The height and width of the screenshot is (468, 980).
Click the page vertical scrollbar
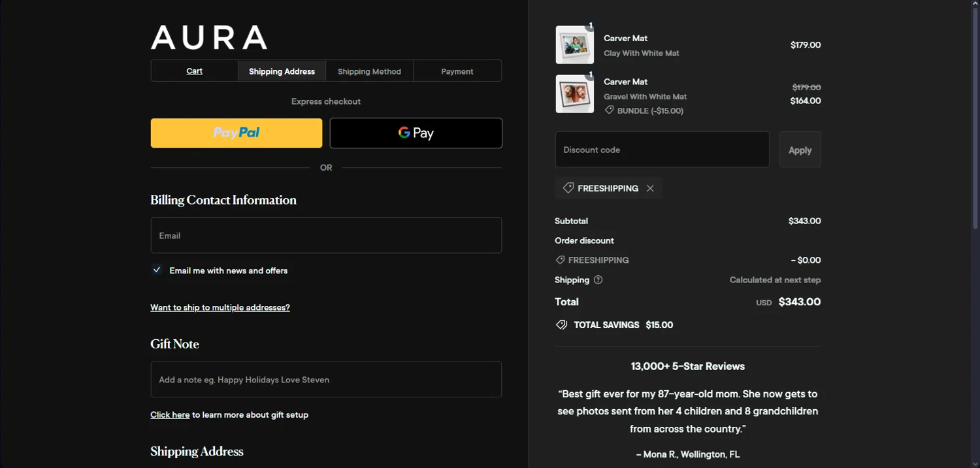975,118
